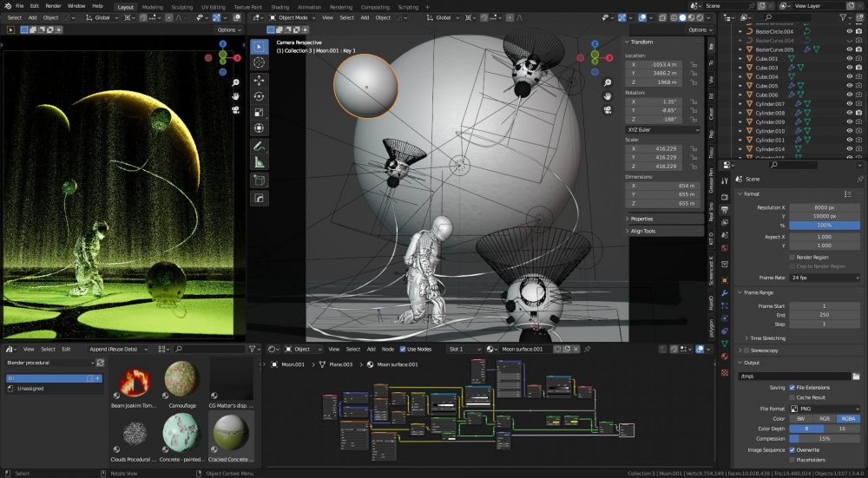Open the Tool properties tab icon
Image resolution: width=868 pixels, height=478 pixels.
pyautogui.click(x=725, y=181)
